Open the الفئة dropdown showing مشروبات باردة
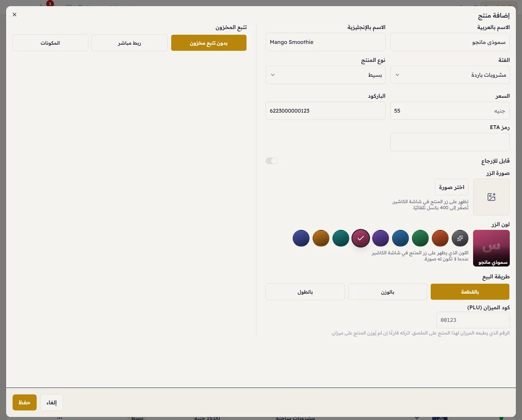 (450, 75)
